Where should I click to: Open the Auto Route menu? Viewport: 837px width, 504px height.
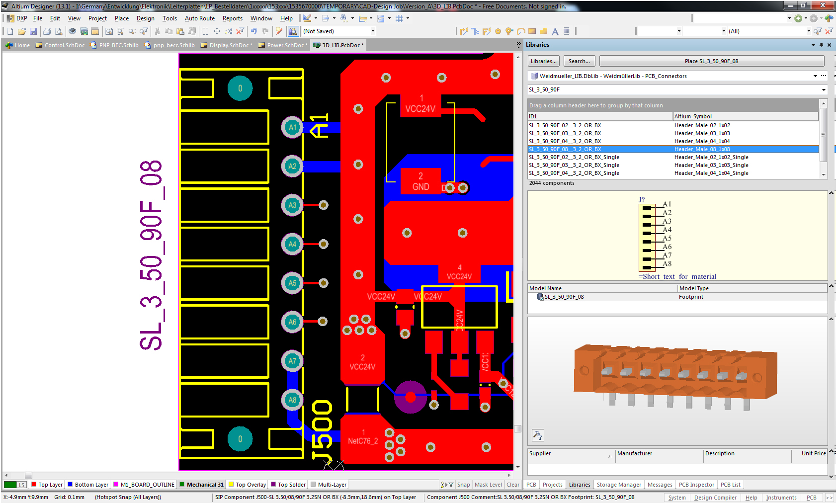199,18
